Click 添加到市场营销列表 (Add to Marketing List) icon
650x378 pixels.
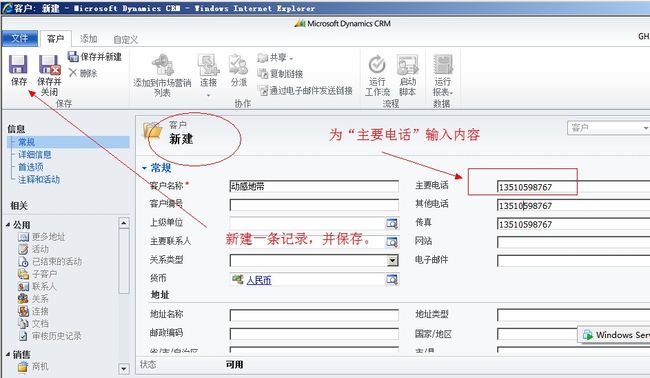[162, 65]
